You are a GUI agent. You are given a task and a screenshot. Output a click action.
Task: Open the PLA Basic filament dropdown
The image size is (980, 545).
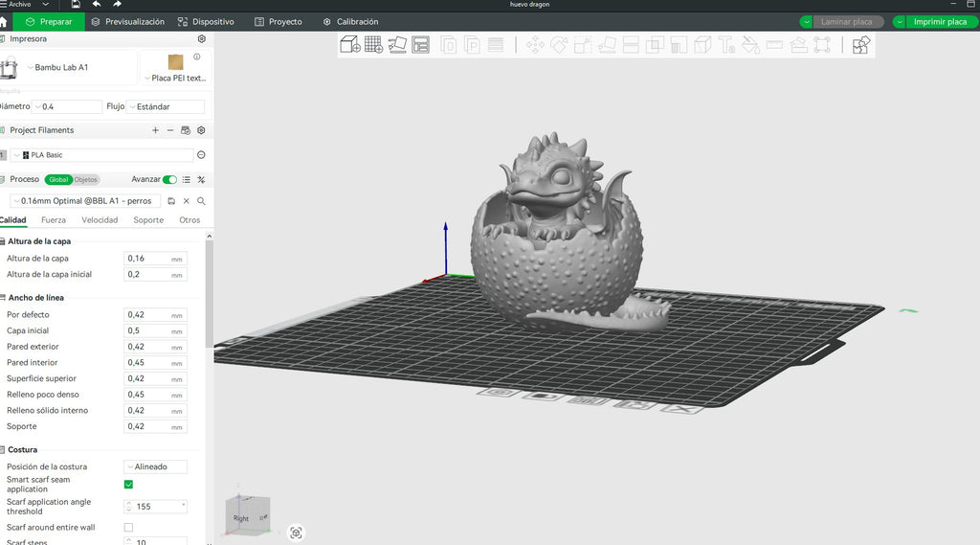(x=101, y=154)
